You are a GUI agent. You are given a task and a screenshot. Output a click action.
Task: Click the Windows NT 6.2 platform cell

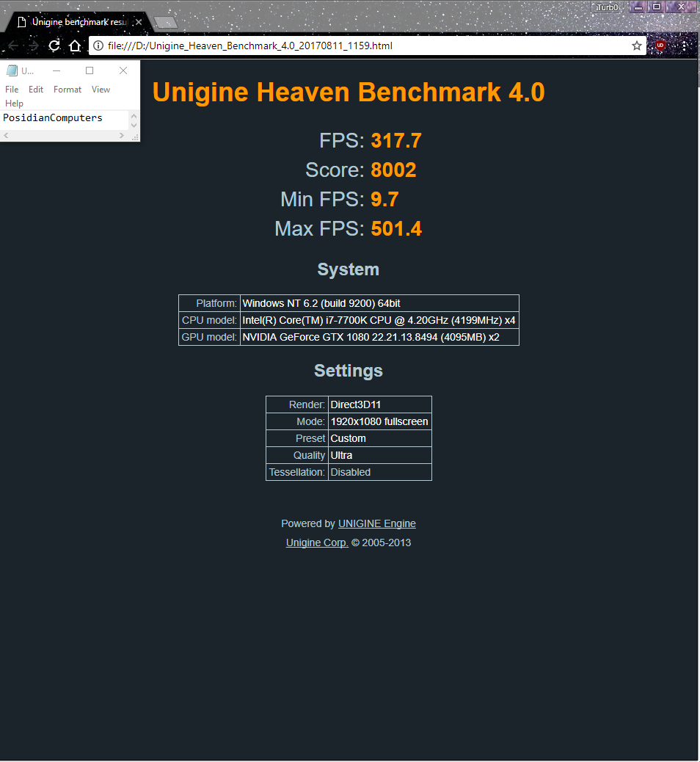pyautogui.click(x=379, y=303)
